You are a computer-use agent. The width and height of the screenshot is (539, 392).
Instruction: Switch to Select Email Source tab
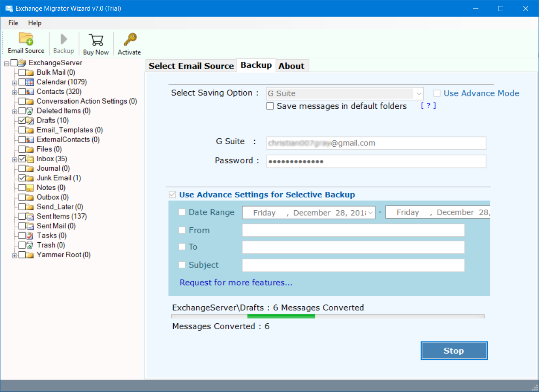tap(191, 66)
